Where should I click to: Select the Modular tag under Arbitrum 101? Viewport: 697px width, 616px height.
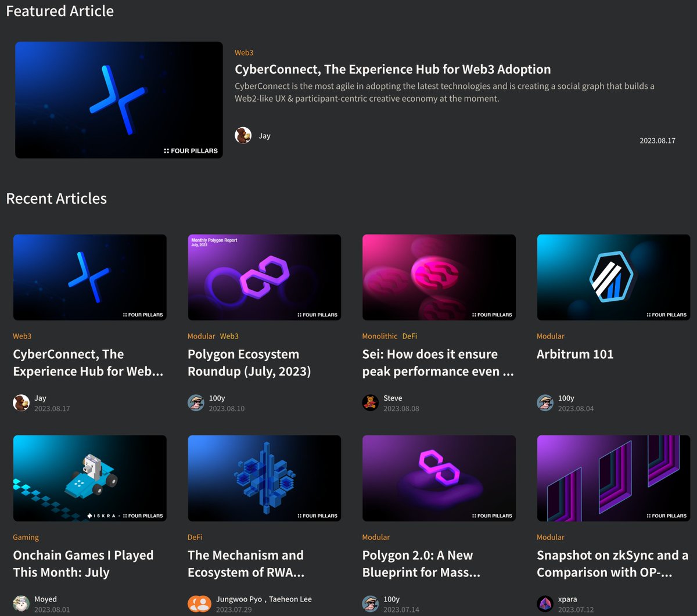tap(550, 336)
